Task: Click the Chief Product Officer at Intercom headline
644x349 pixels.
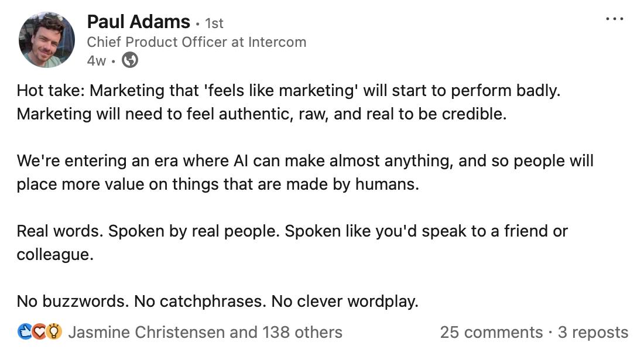Action: pyautogui.click(x=196, y=42)
